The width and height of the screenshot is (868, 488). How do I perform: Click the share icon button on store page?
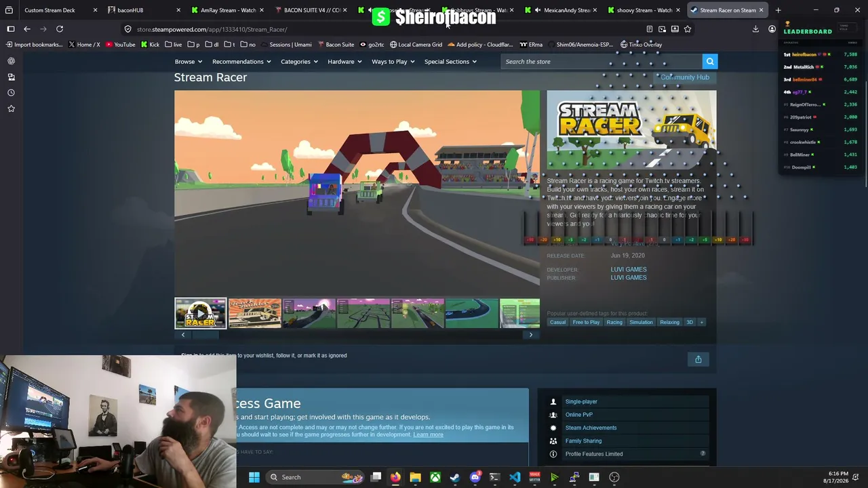tap(698, 359)
